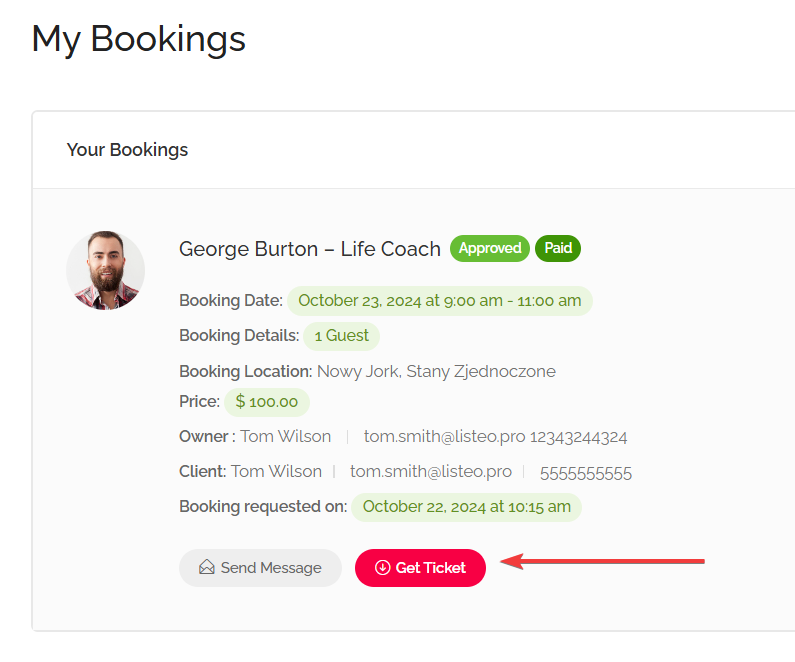The width and height of the screenshot is (795, 662).
Task: Click the Send Message button label
Action: (271, 568)
